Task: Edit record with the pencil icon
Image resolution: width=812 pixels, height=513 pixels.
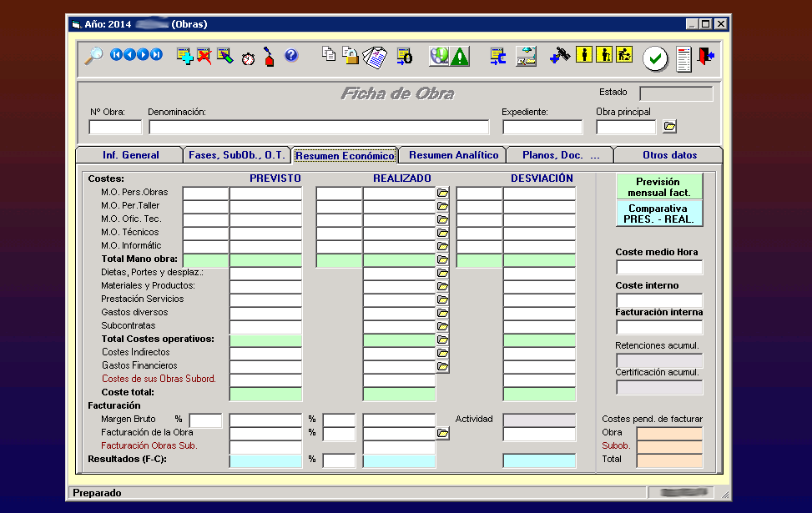Action: tap(224, 56)
